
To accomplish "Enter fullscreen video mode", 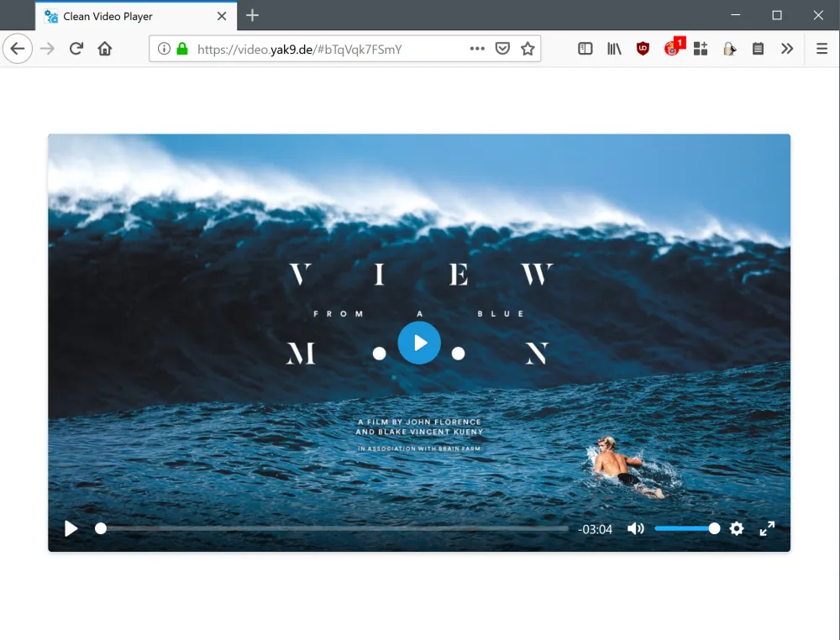I will [767, 528].
